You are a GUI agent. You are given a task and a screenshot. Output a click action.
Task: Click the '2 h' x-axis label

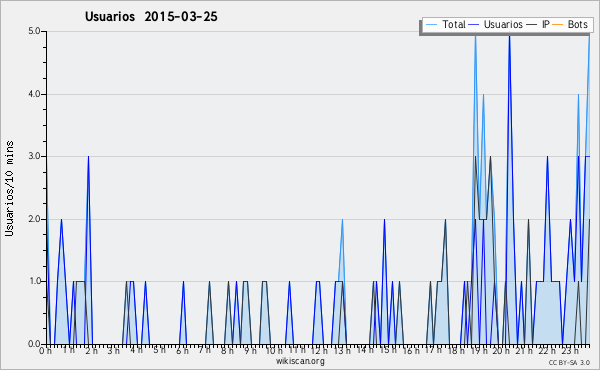pos(91,351)
